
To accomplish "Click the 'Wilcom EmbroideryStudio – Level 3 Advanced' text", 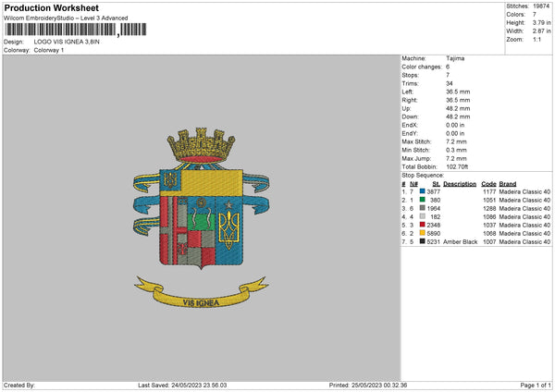I will [66, 18].
